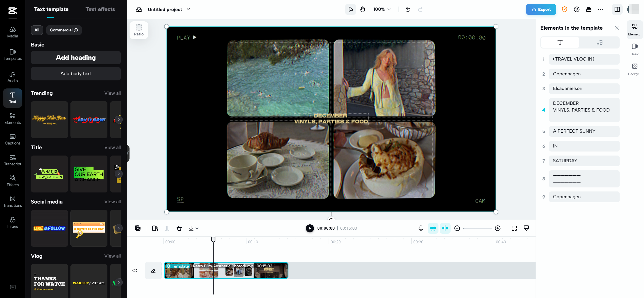Disable the snapping toggle above the timeline
The height and width of the screenshot is (298, 644).
(x=433, y=228)
